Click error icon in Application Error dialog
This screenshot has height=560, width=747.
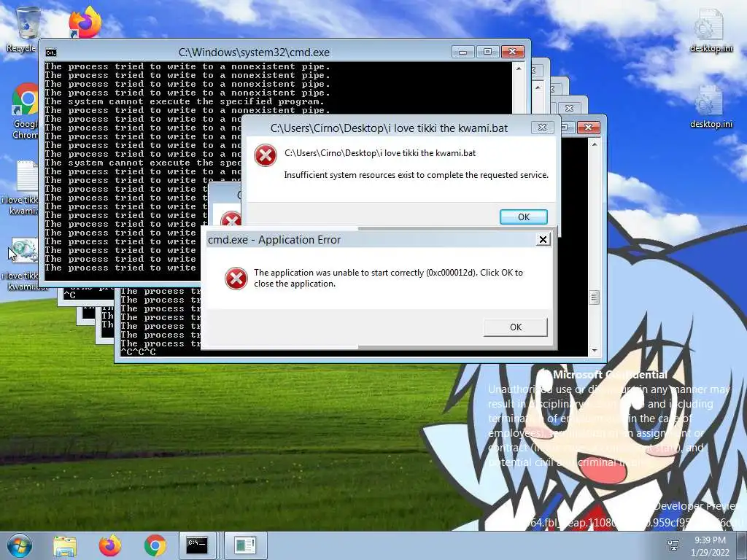[236, 278]
